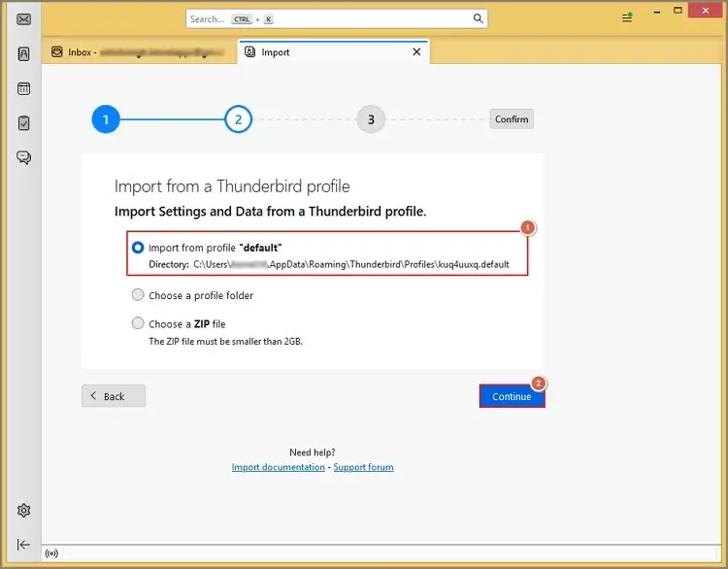Click "Import from a Thunderbird profile" heading
The height and width of the screenshot is (569, 728).
(x=232, y=186)
